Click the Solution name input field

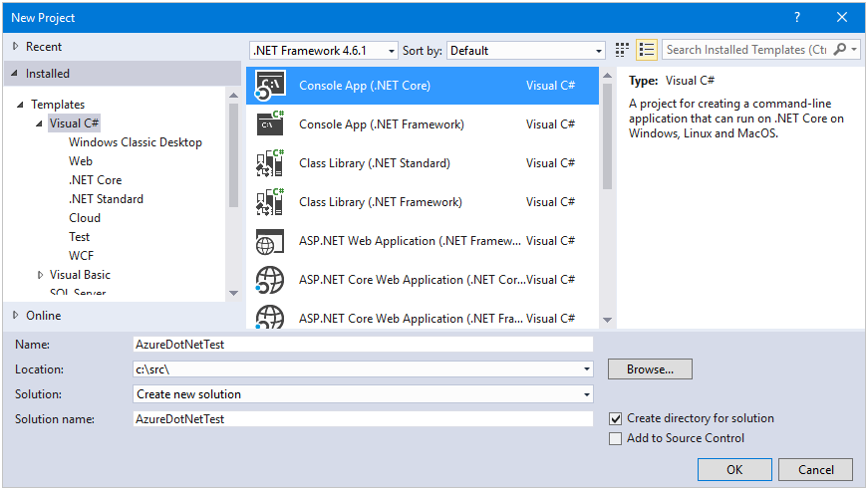(363, 419)
